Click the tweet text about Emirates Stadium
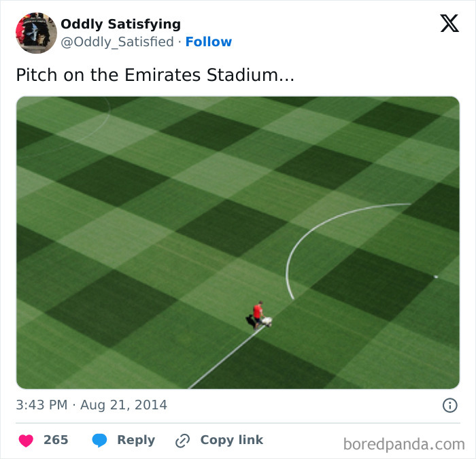The height and width of the screenshot is (459, 476). (155, 75)
